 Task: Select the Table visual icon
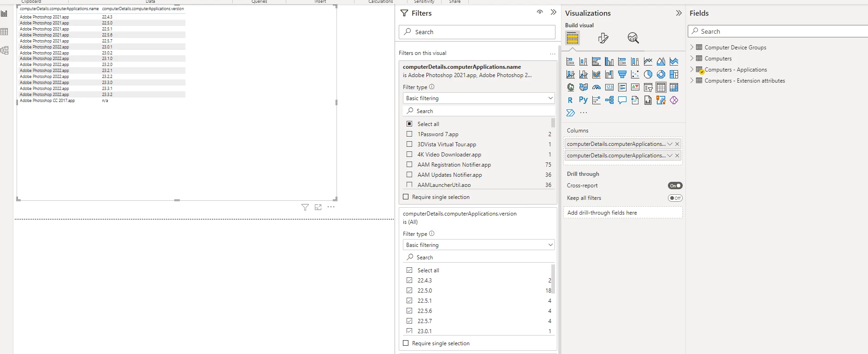(x=661, y=87)
